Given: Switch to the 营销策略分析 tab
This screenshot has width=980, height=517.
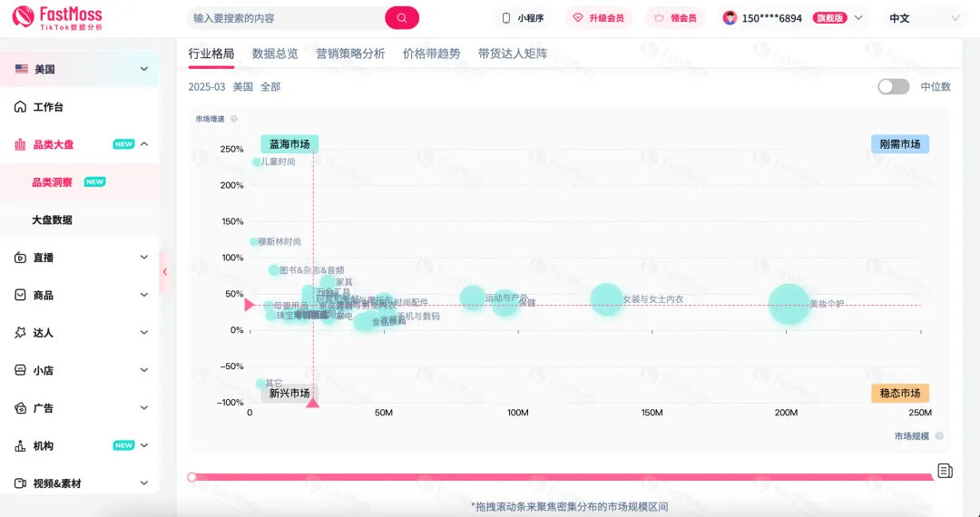Looking at the screenshot, I should (x=350, y=54).
